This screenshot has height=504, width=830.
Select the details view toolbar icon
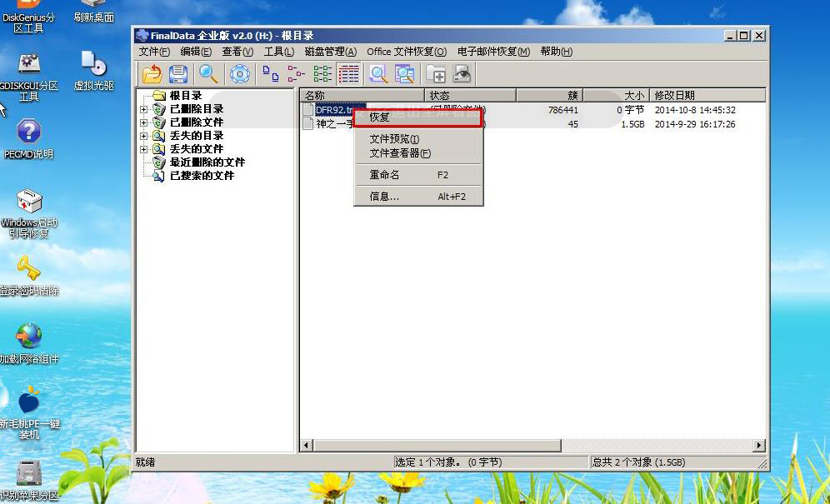349,74
